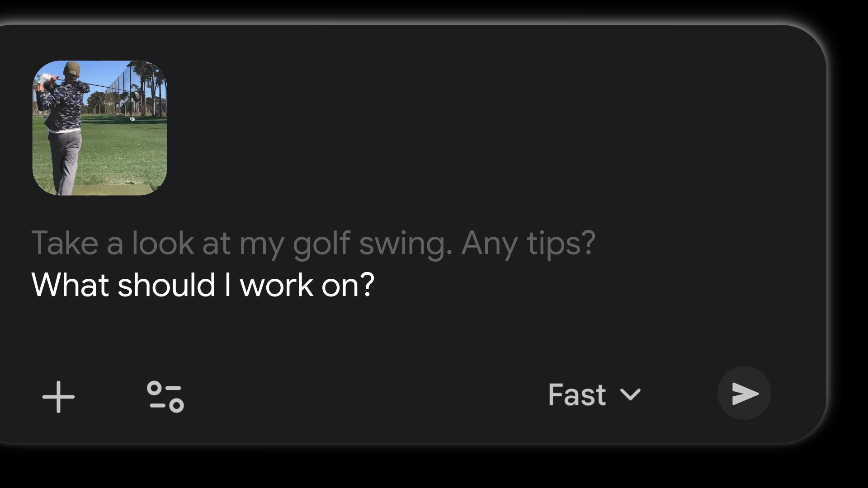This screenshot has height=488, width=868.
Task: Click the plus icon to add attachment
Action: [58, 397]
